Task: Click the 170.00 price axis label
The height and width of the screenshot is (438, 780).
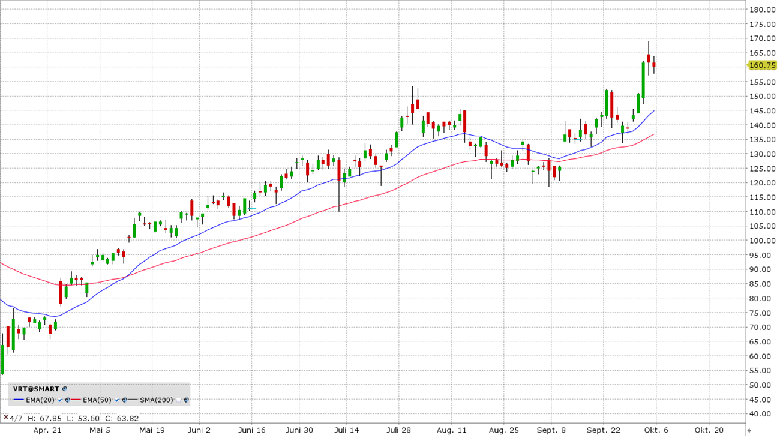Action: tap(763, 38)
